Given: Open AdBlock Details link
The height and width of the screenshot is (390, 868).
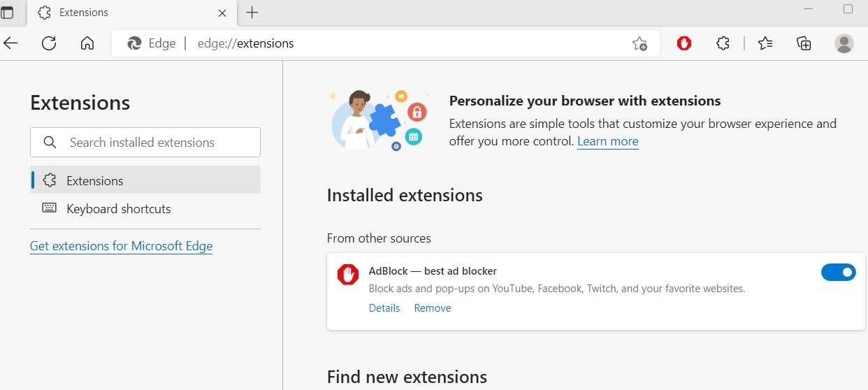Looking at the screenshot, I should [384, 308].
